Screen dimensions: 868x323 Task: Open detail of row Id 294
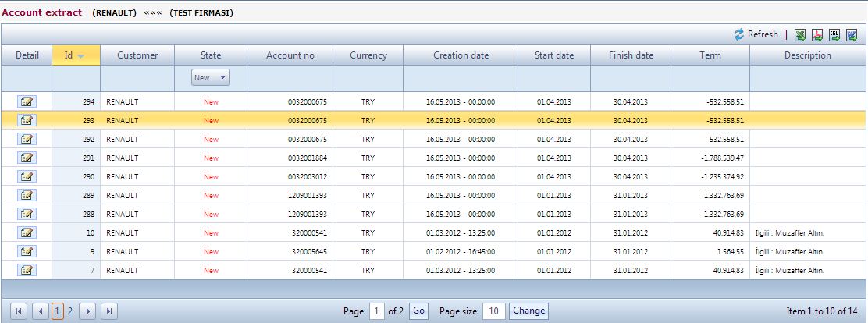[27, 101]
